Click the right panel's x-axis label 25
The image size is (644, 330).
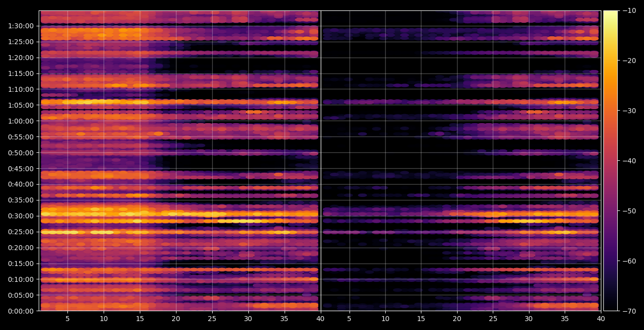[493, 319]
